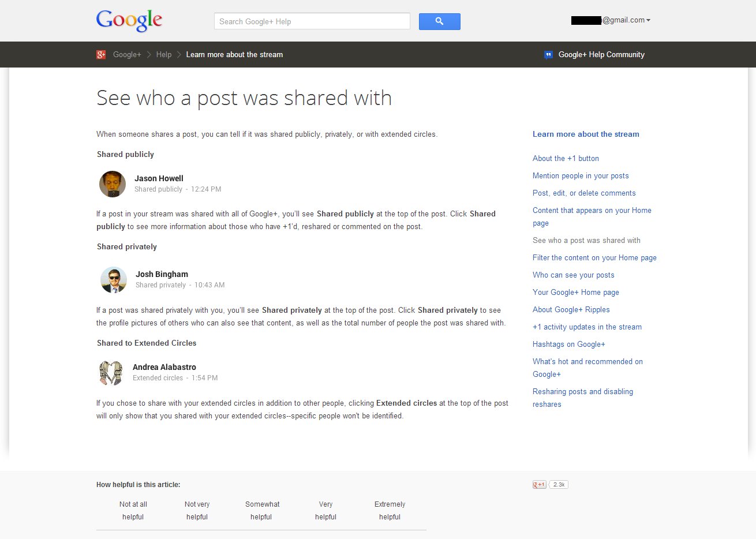Open the Hashtags on Google+ help article
The image size is (756, 539).
click(568, 344)
